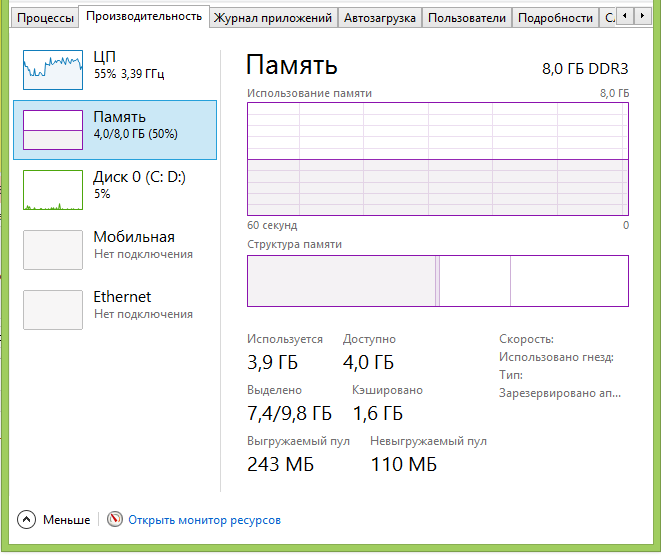The image size is (661, 557).
Task: Click the Меньше label
Action: [x=67, y=520]
